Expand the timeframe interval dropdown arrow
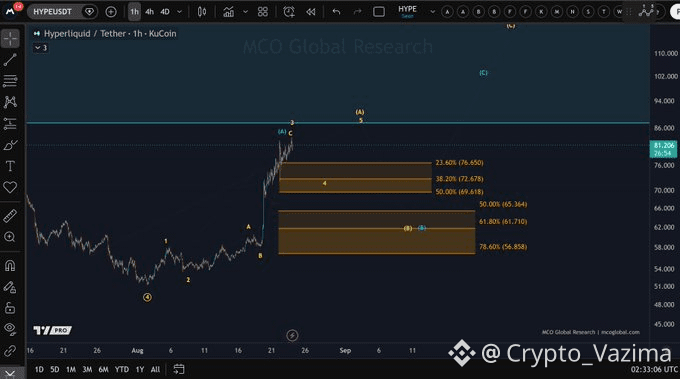Image resolution: width=680 pixels, height=379 pixels. [180, 12]
